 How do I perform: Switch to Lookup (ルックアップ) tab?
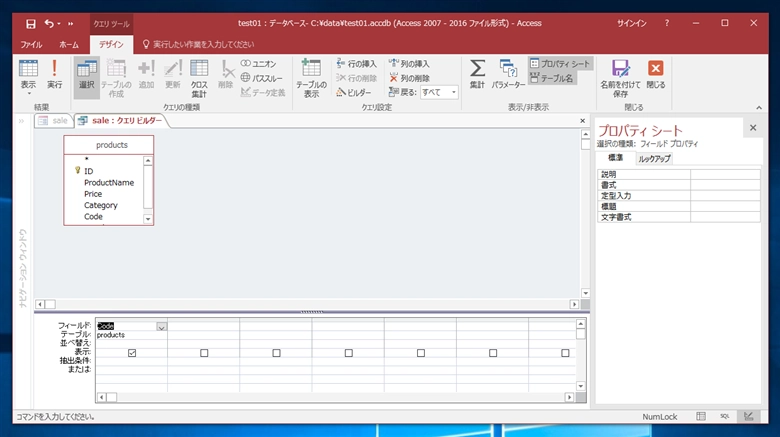[654, 159]
